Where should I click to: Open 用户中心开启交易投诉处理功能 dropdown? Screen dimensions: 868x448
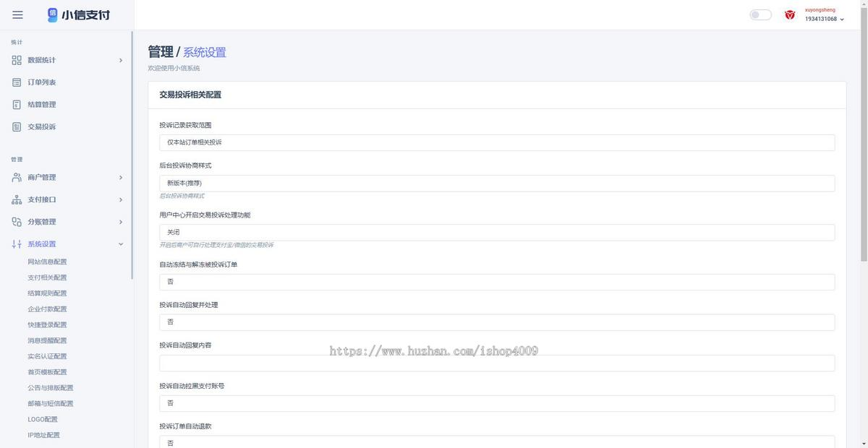[497, 232]
